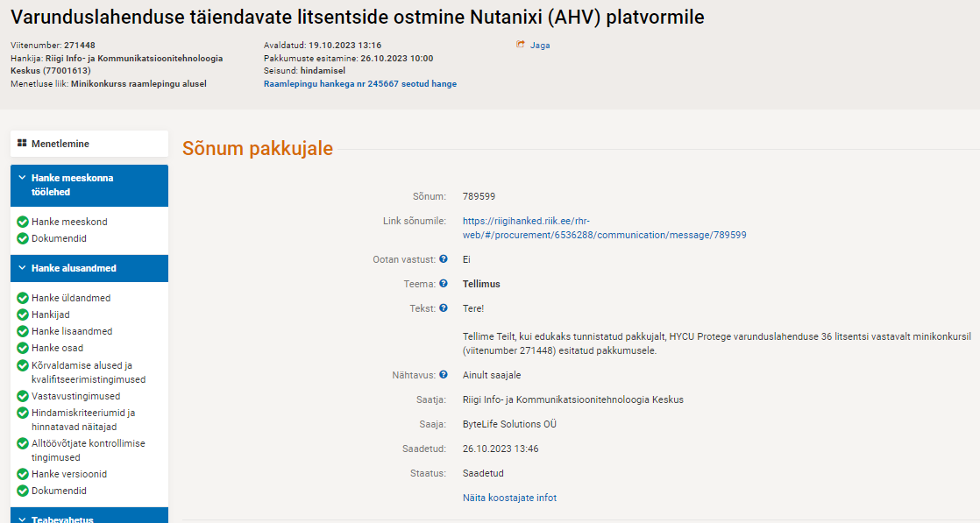
Task: Collapse the Hanke alusandmed section
Action: pyautogui.click(x=23, y=268)
